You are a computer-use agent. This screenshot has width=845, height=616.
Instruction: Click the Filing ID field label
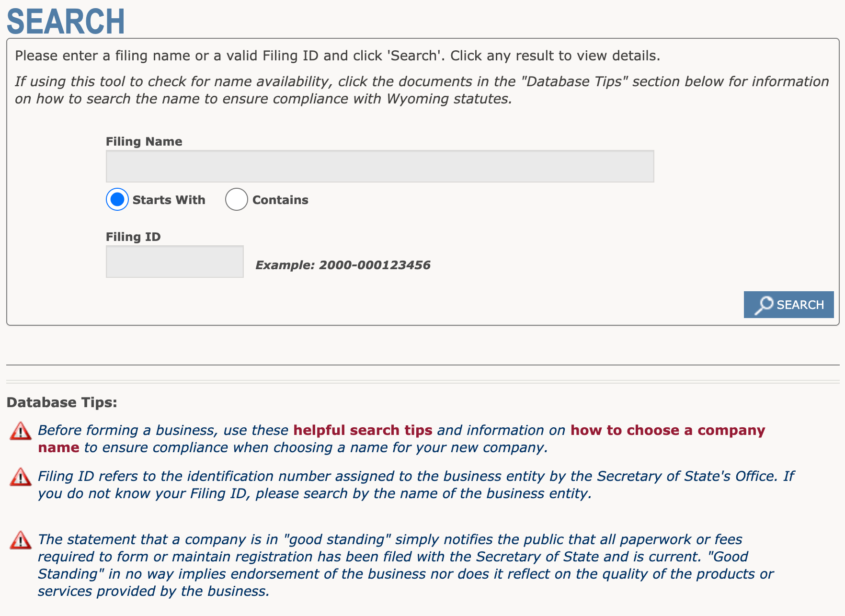[x=133, y=237]
